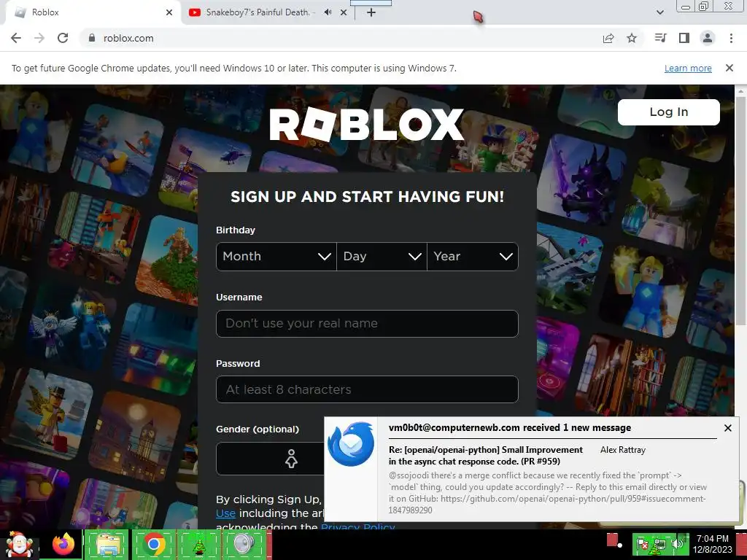Screen dimensions: 747x560
Task: Open the Chrome three-dot menu
Action: coord(731,38)
